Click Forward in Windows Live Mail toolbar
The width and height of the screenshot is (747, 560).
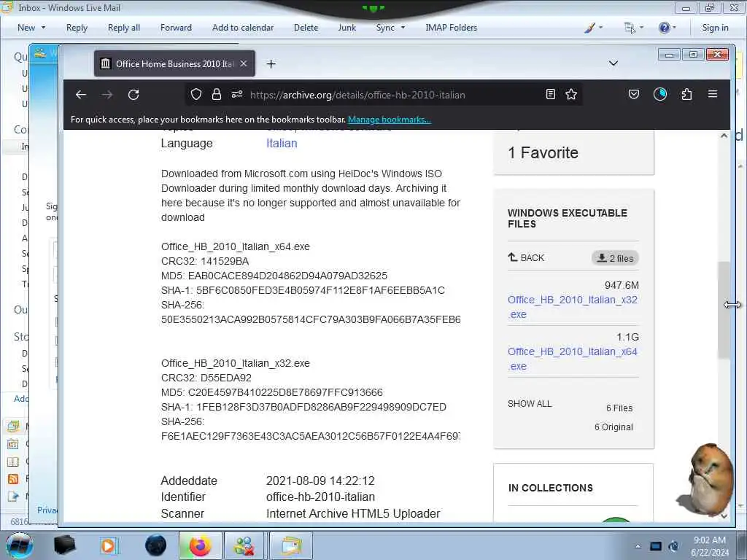pyautogui.click(x=176, y=28)
